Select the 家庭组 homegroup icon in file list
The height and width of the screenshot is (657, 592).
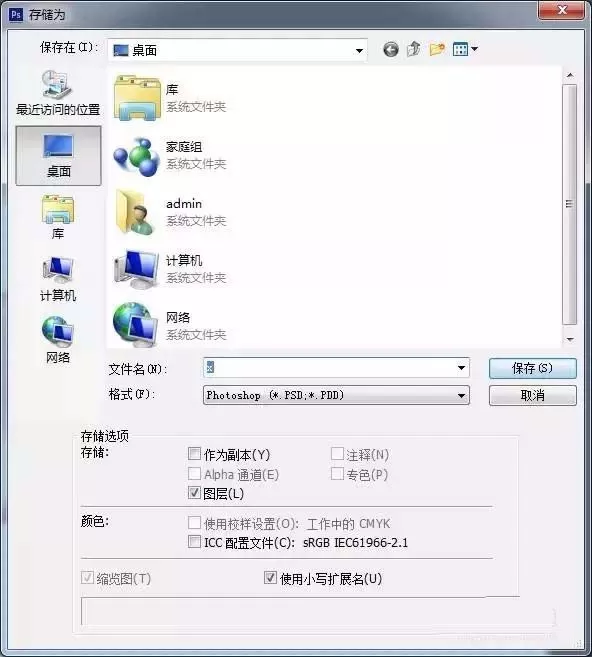(137, 156)
